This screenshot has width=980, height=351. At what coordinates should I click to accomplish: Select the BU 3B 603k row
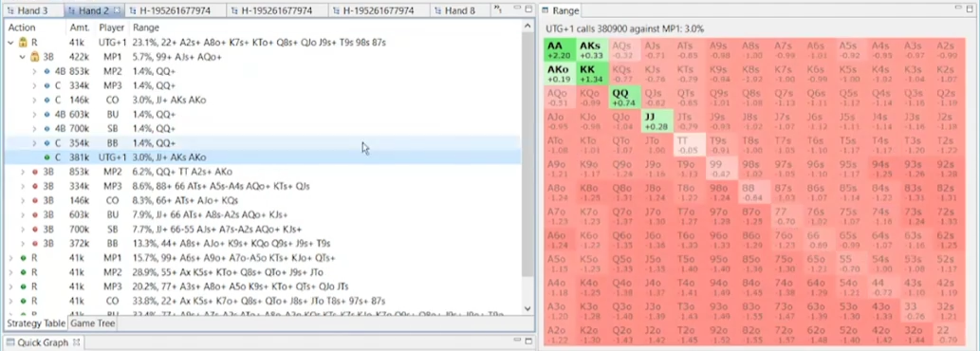pos(263,214)
